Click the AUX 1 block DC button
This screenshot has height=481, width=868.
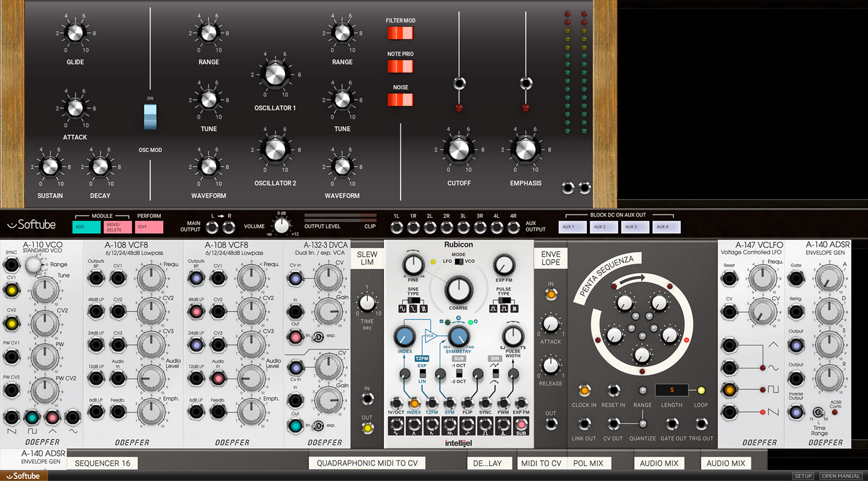pos(572,227)
